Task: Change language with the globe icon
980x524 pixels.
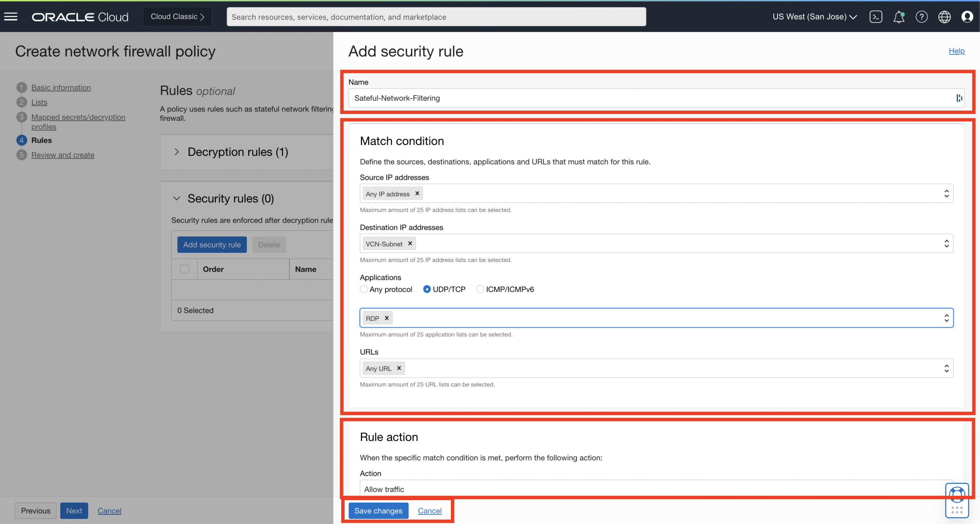Action: point(944,16)
